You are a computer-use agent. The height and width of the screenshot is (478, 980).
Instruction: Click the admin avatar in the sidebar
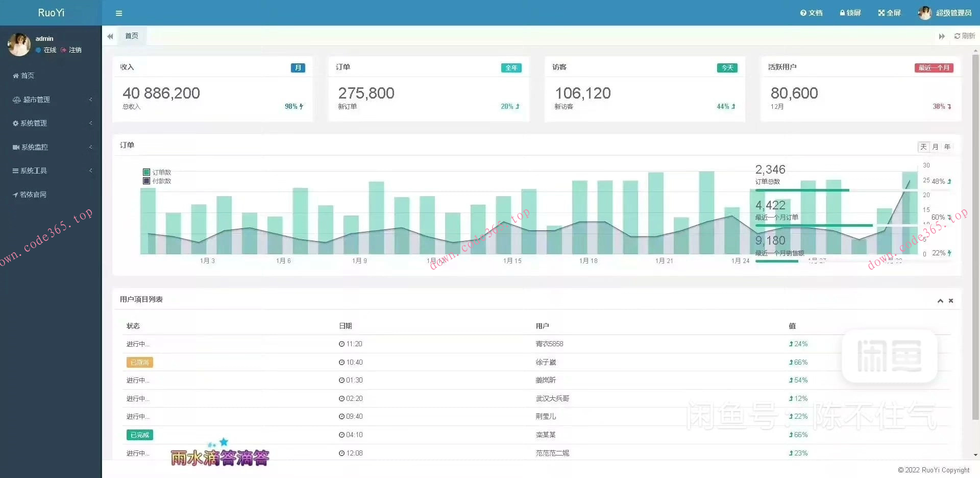(x=19, y=44)
